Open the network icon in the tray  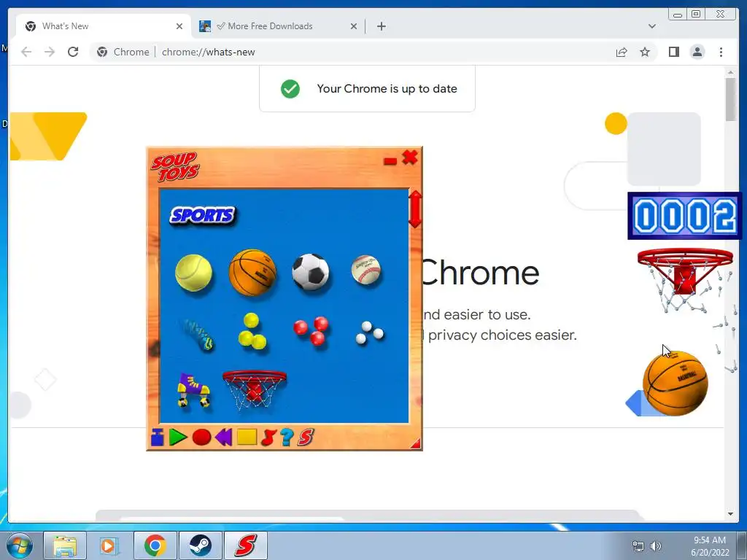[x=638, y=546]
